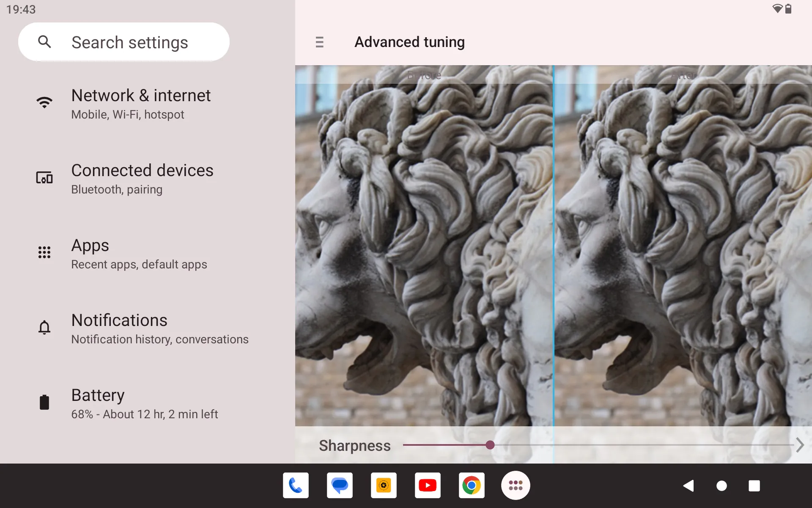Open Connected devices settings
This screenshot has height=508, width=812.
point(148,179)
